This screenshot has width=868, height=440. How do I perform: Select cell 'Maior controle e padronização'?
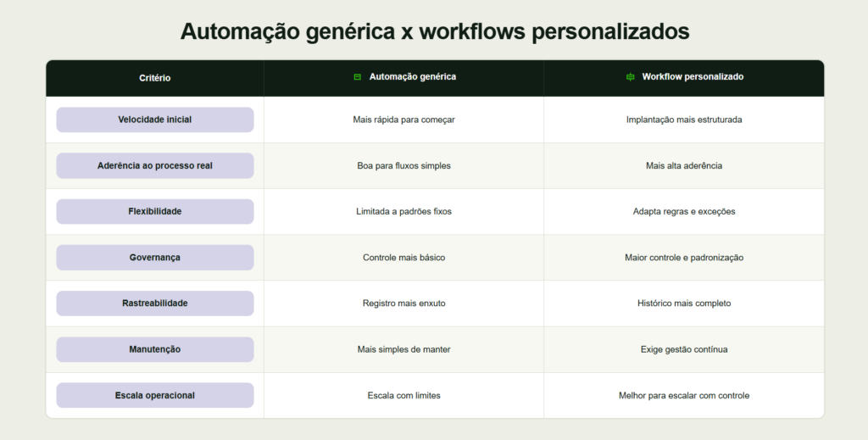(684, 258)
